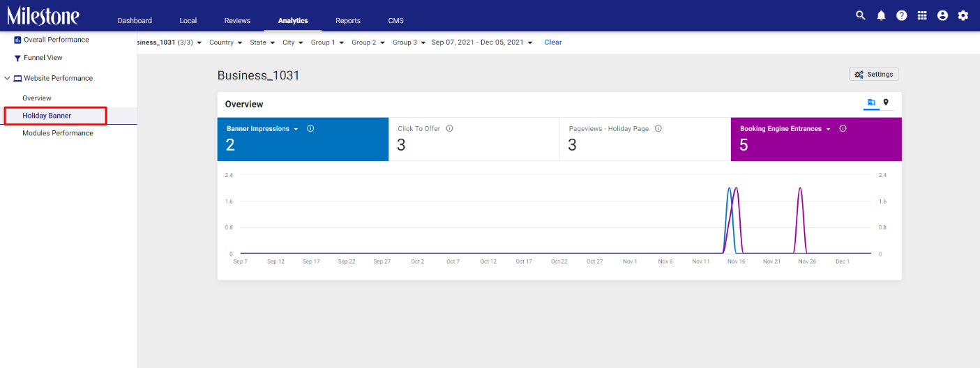This screenshot has height=368, width=980.
Task: Click the Nov 16 axis label
Action: tap(736, 261)
